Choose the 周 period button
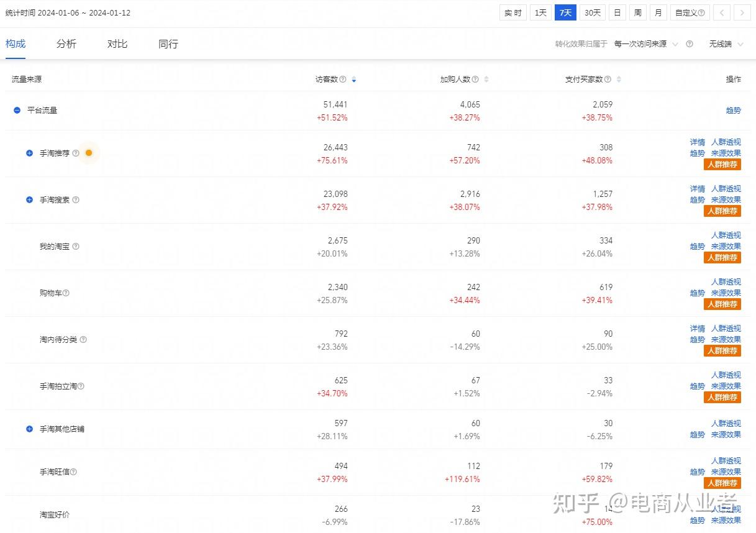Viewport: 756px width, 533px height. coord(637,12)
